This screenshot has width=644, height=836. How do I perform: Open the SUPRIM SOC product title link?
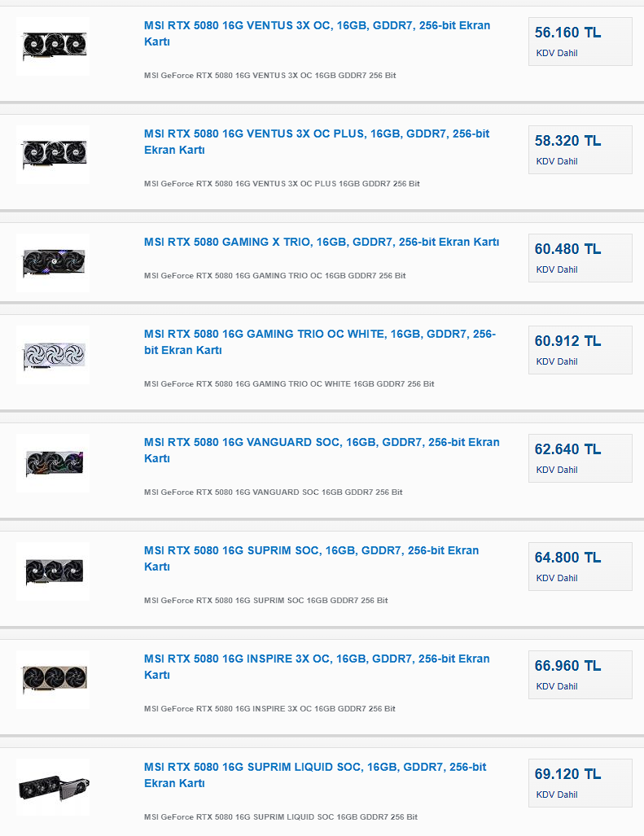click(311, 558)
